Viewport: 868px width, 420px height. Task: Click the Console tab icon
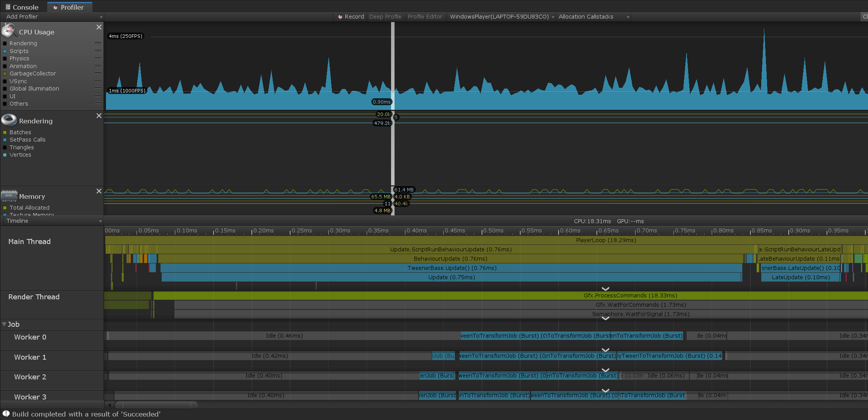(8, 7)
